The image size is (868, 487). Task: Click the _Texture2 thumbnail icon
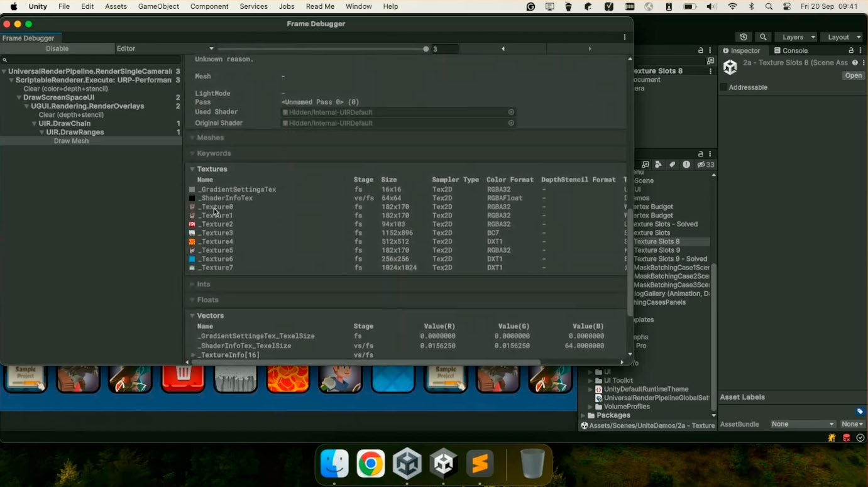(192, 224)
